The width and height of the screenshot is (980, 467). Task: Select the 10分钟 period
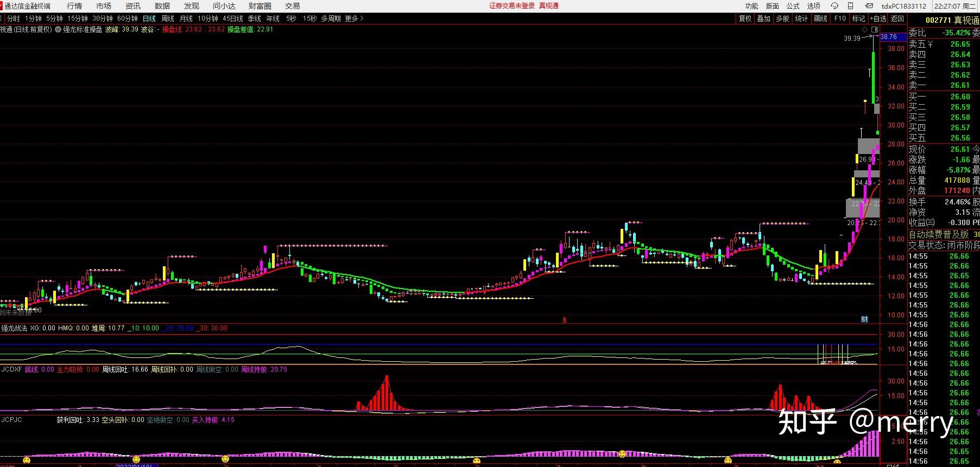pyautogui.click(x=208, y=18)
